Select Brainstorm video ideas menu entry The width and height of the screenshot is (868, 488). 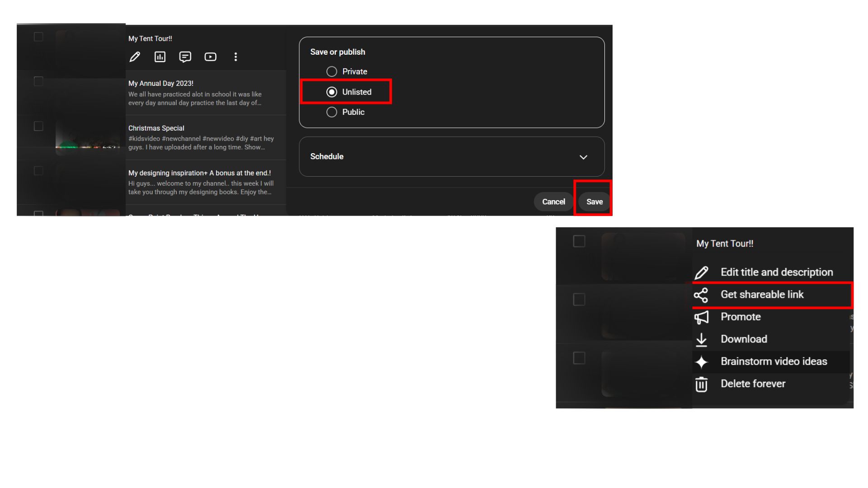(774, 361)
